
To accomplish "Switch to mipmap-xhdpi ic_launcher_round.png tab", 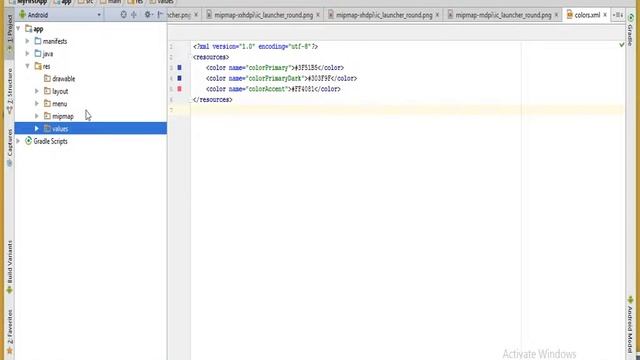I will point(384,15).
